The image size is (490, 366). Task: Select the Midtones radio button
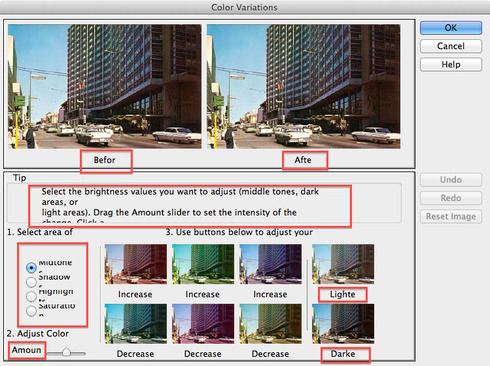31,267
